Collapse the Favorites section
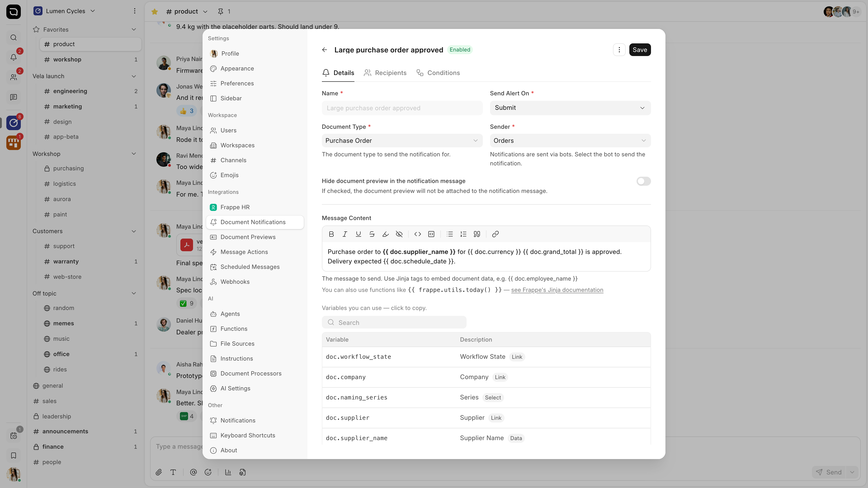 [134, 30]
